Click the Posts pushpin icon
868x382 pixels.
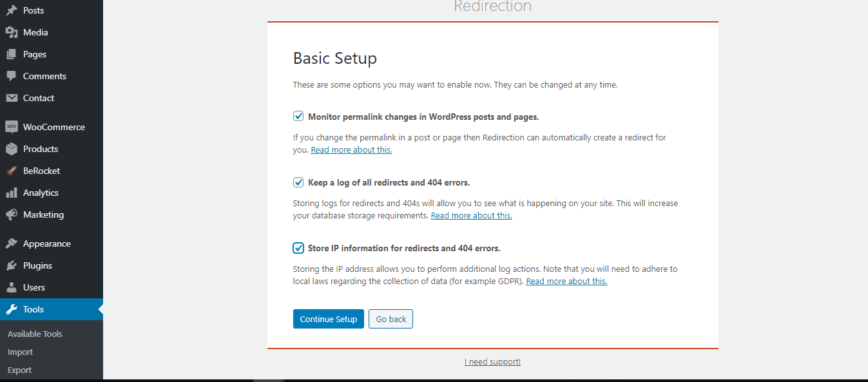pos(12,10)
